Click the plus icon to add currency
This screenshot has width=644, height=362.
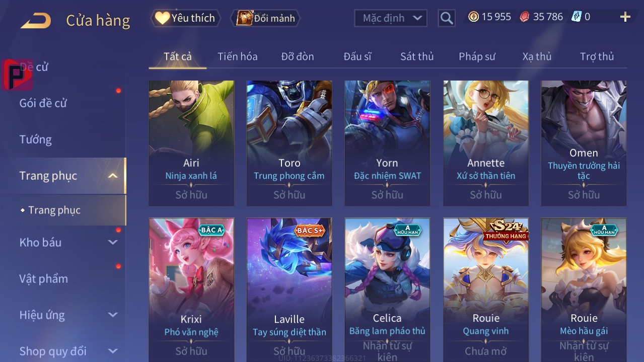click(625, 17)
